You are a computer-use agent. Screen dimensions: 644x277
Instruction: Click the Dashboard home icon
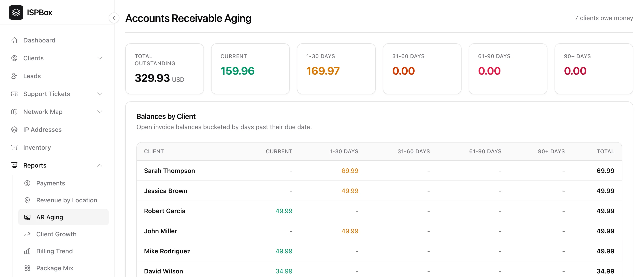(14, 40)
